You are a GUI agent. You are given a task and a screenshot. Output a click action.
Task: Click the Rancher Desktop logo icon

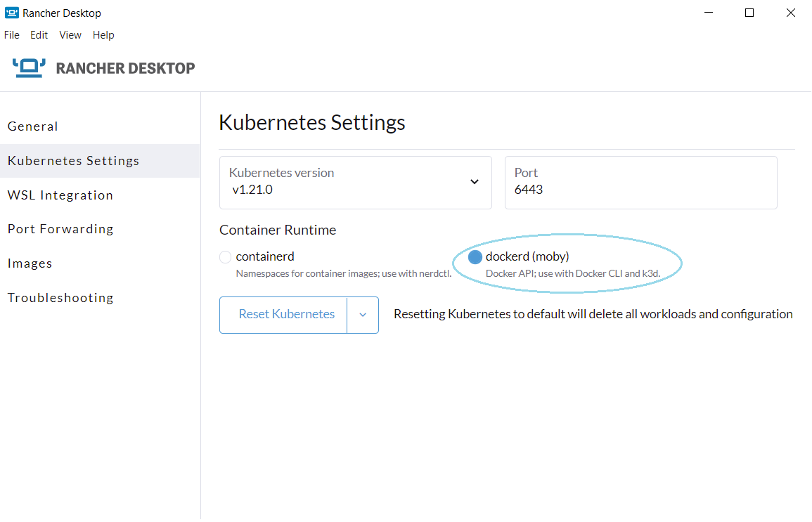pos(28,67)
